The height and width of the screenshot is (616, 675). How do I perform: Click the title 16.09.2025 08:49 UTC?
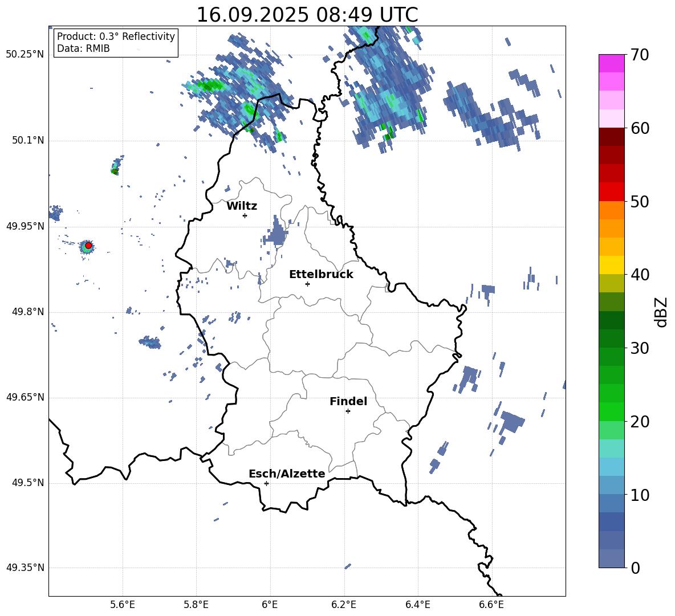pyautogui.click(x=307, y=15)
